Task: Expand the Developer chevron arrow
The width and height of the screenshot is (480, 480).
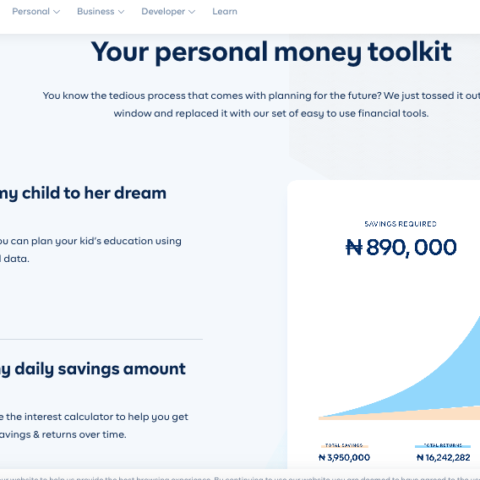Action: pyautogui.click(x=192, y=12)
